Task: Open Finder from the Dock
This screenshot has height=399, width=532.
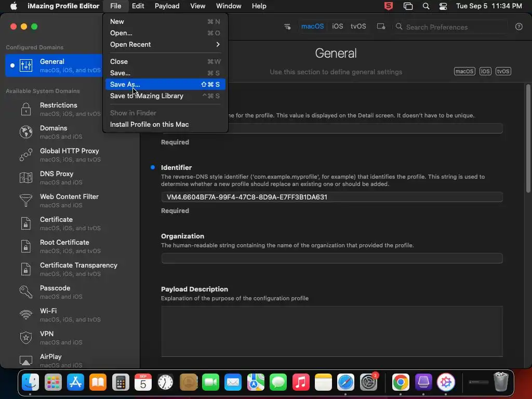Action: (30, 382)
